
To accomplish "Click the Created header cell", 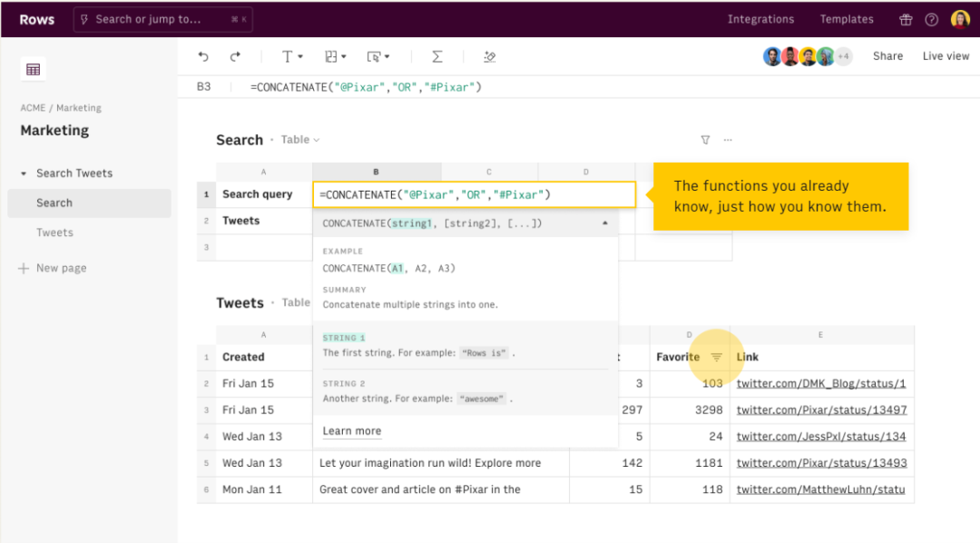I will (264, 357).
